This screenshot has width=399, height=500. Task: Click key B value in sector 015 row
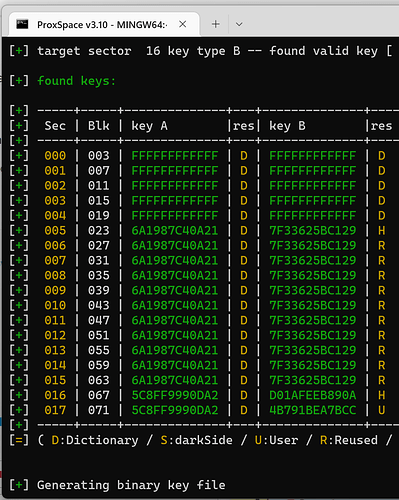[x=313, y=380]
